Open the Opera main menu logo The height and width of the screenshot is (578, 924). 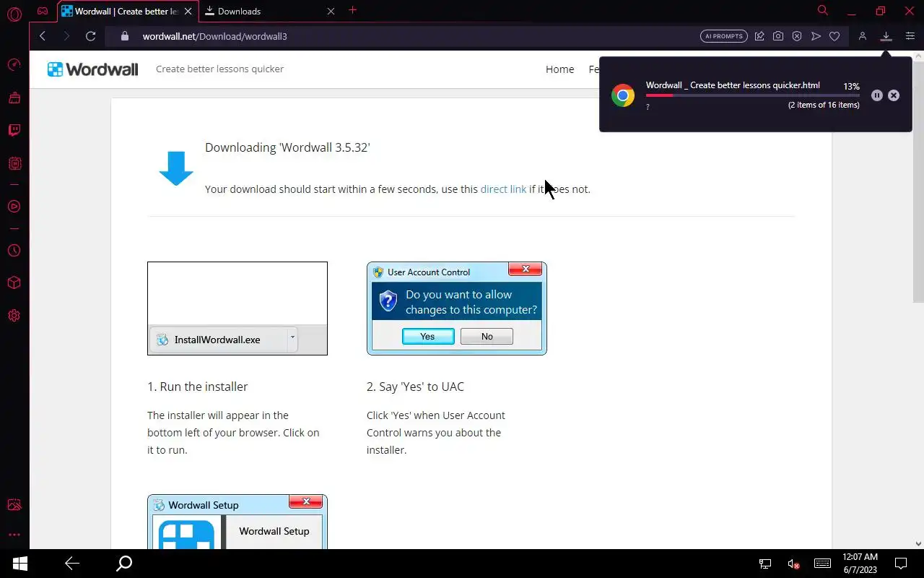(14, 13)
